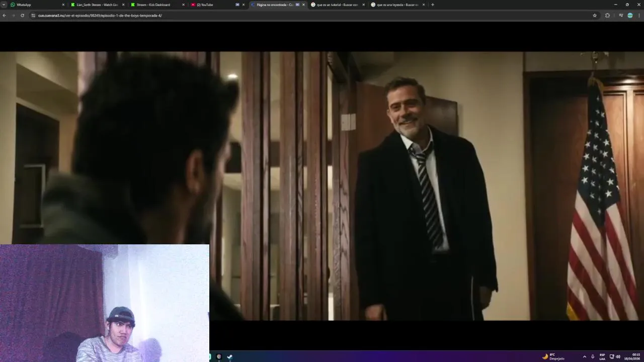Close the WhatsApp tab
The image size is (644, 362).
pos(63,5)
